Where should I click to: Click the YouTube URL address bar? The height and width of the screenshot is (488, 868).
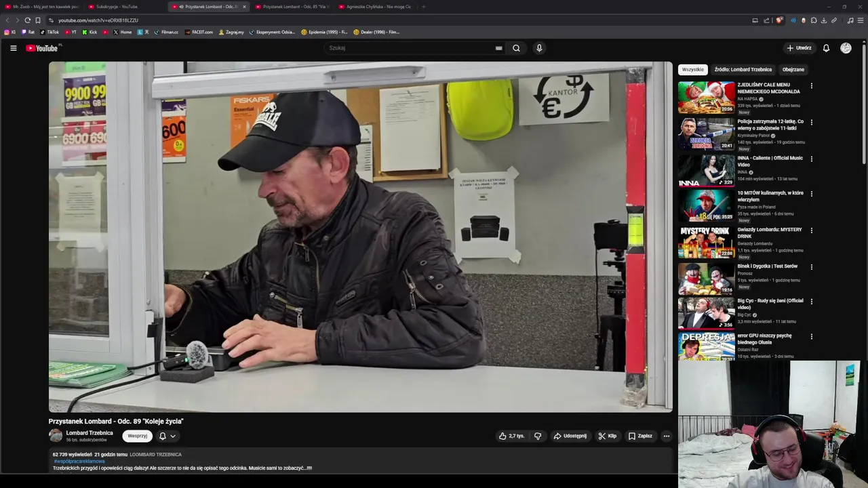pyautogui.click(x=400, y=20)
